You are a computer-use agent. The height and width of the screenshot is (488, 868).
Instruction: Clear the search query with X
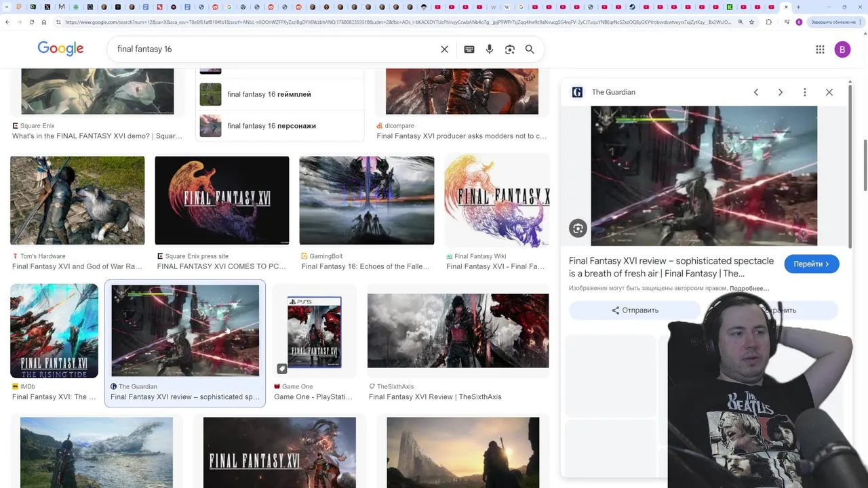(444, 49)
